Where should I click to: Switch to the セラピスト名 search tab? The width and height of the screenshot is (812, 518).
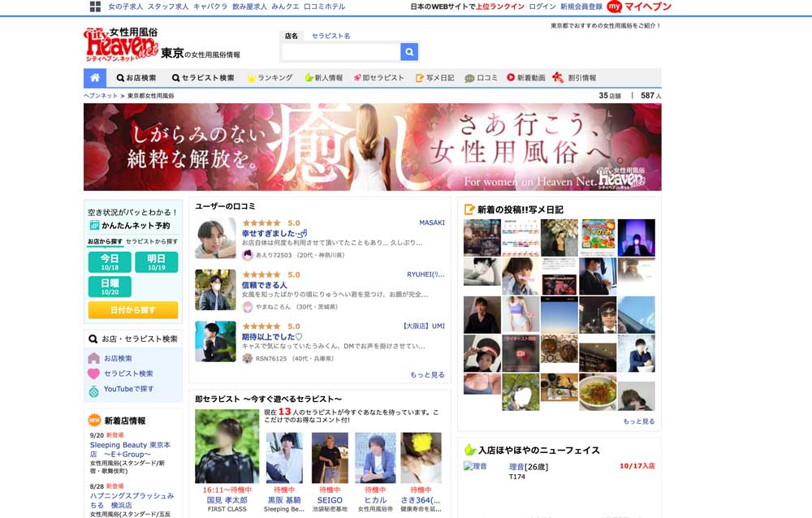click(x=330, y=36)
